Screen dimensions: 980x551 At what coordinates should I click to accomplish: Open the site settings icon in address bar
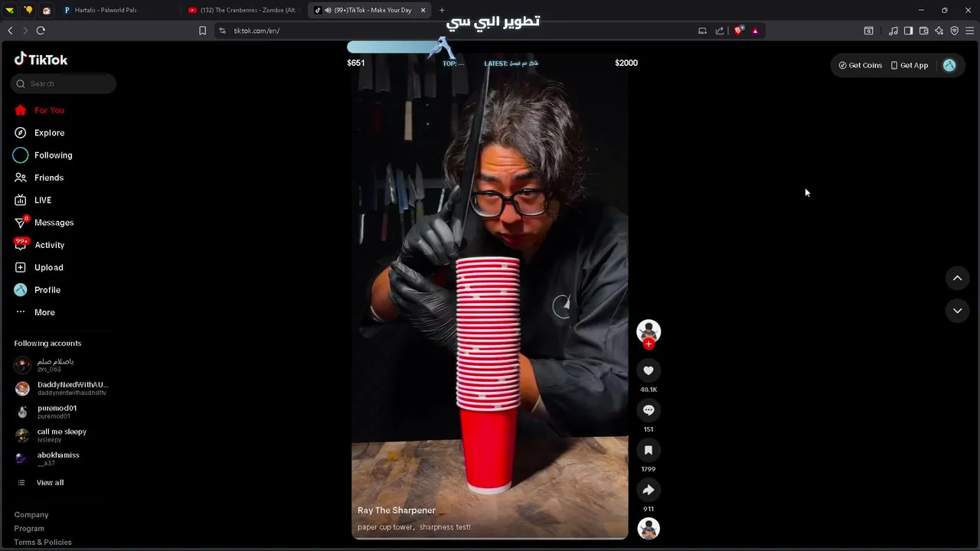point(222,31)
